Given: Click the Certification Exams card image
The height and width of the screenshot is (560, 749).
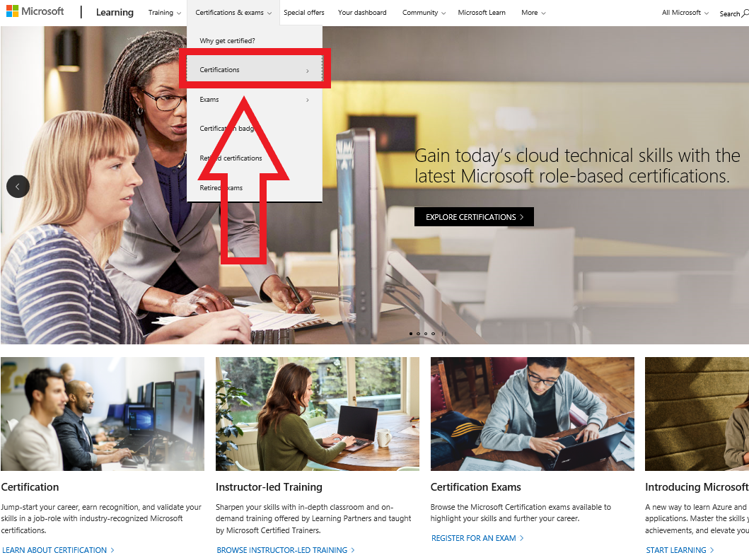Looking at the screenshot, I should 532,414.
